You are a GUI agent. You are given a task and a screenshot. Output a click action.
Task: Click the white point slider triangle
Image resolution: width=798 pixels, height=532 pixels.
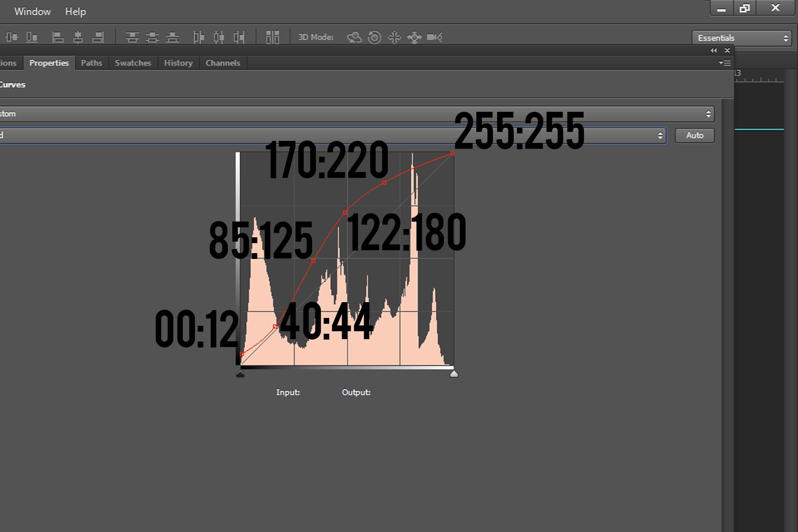pyautogui.click(x=454, y=374)
